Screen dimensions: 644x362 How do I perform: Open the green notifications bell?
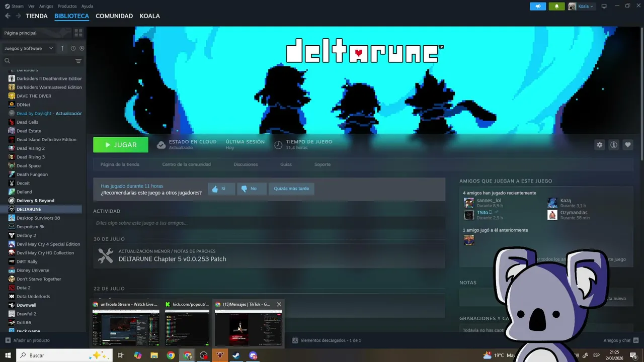(x=556, y=7)
